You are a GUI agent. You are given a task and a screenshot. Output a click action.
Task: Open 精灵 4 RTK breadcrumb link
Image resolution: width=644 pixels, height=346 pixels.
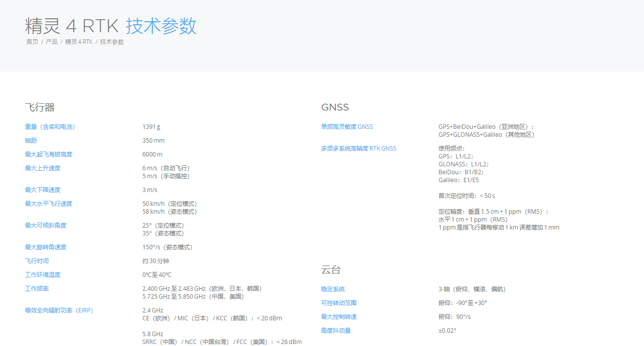pyautogui.click(x=79, y=42)
